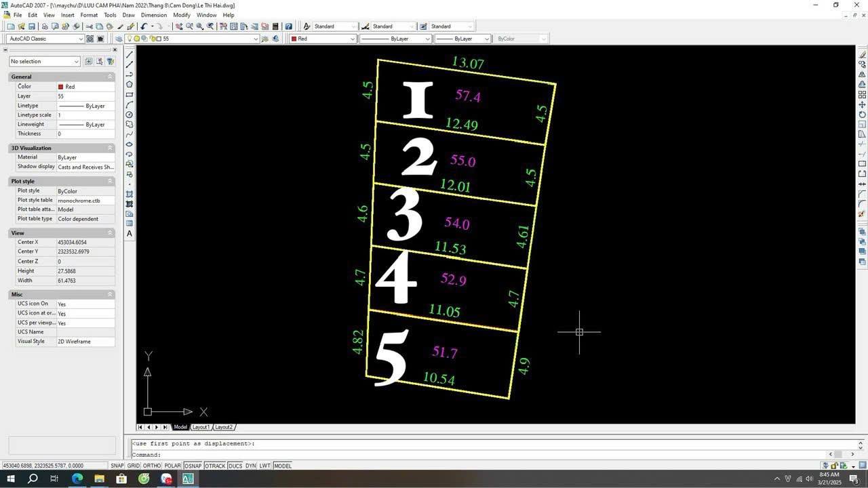Switch to the Layout1 tab
The width and height of the screenshot is (868, 488).
coord(201,427)
